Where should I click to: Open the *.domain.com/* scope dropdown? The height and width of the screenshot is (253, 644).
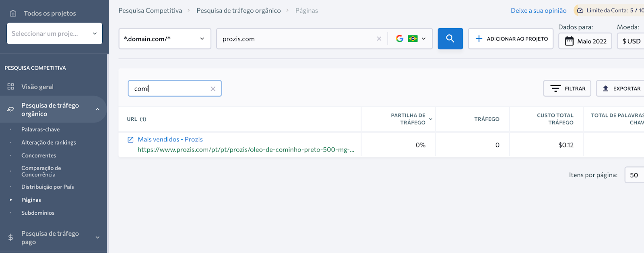(165, 39)
